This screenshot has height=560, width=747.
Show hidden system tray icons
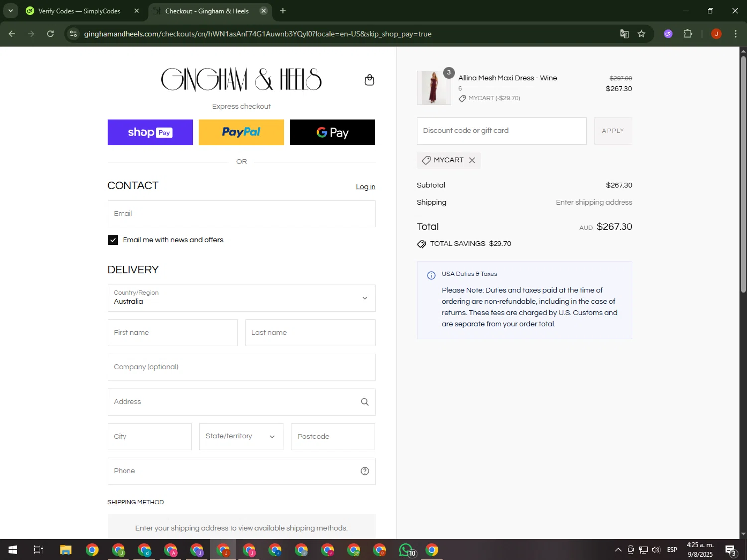point(618,550)
